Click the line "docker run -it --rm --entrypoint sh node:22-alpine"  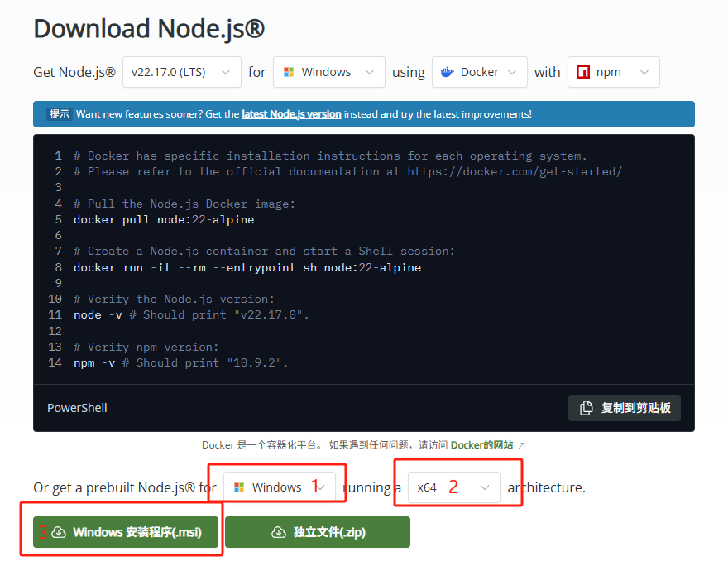coord(247,267)
